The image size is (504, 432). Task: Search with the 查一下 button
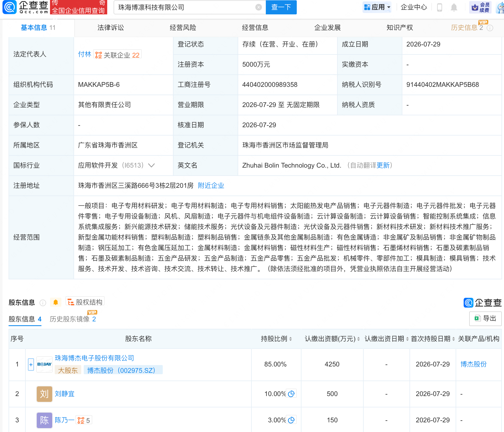[281, 7]
